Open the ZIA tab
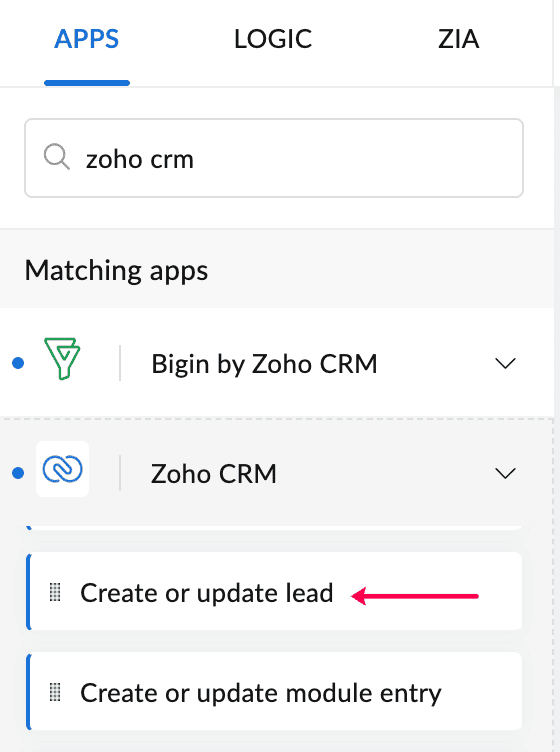The height and width of the screenshot is (752, 560). click(x=458, y=39)
